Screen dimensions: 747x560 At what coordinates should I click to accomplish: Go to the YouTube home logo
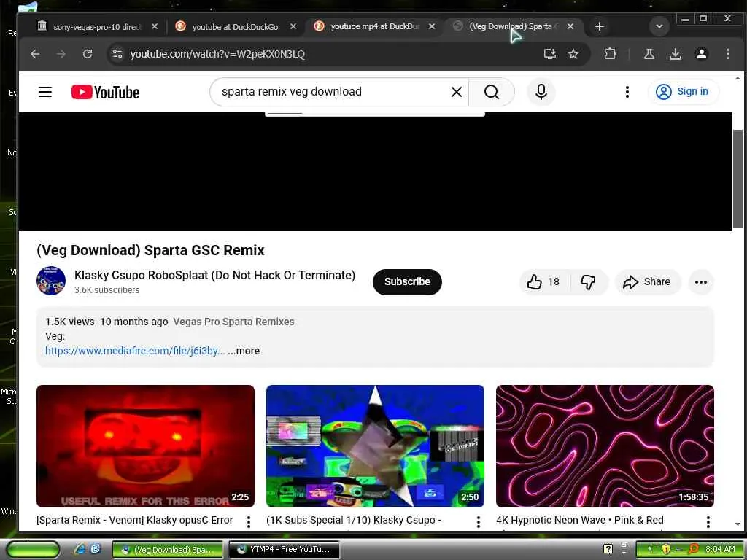(x=105, y=92)
